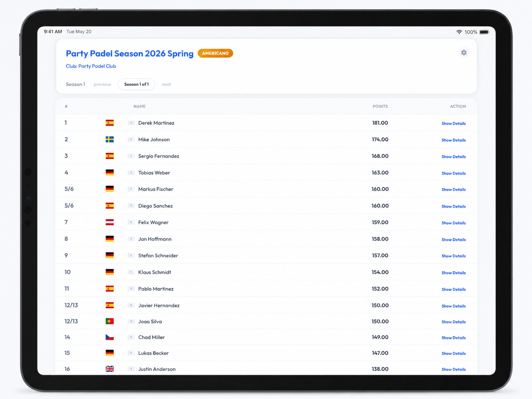Click the 181.00 points value
The image size is (532, 399).
pyautogui.click(x=380, y=123)
